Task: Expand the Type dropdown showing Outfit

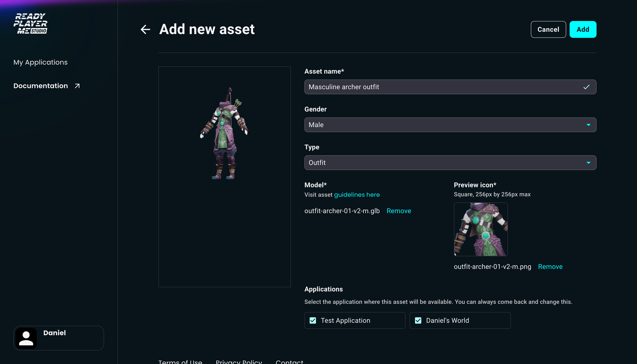Action: [x=450, y=163]
